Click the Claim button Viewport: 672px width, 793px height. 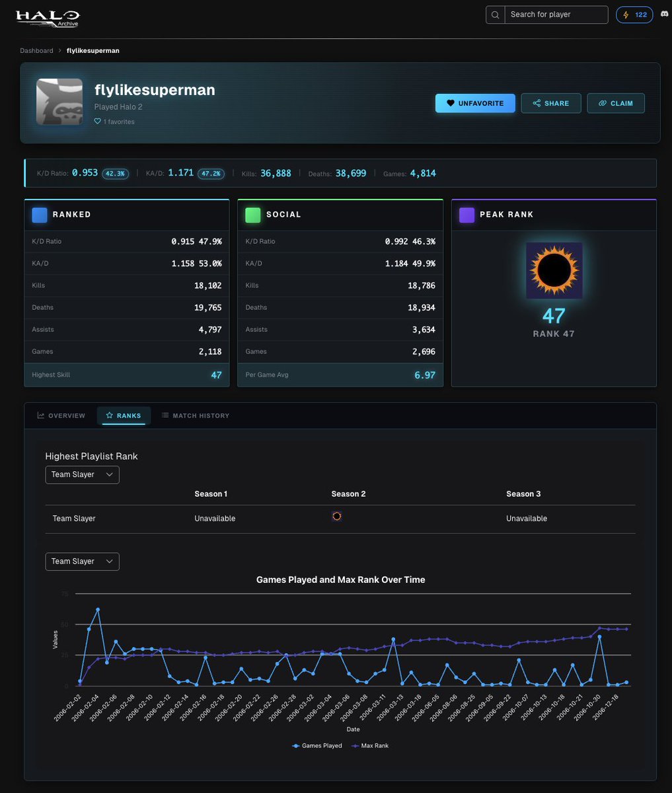pyautogui.click(x=616, y=103)
